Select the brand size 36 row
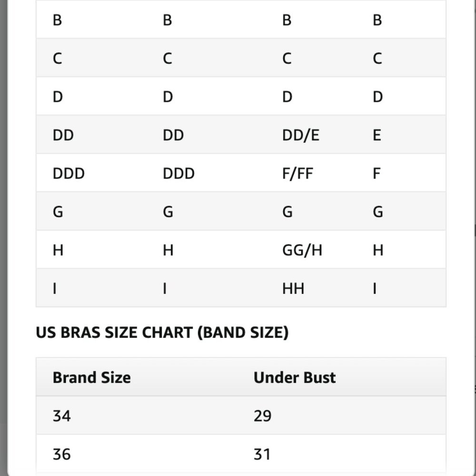476x476 pixels. coord(241,454)
